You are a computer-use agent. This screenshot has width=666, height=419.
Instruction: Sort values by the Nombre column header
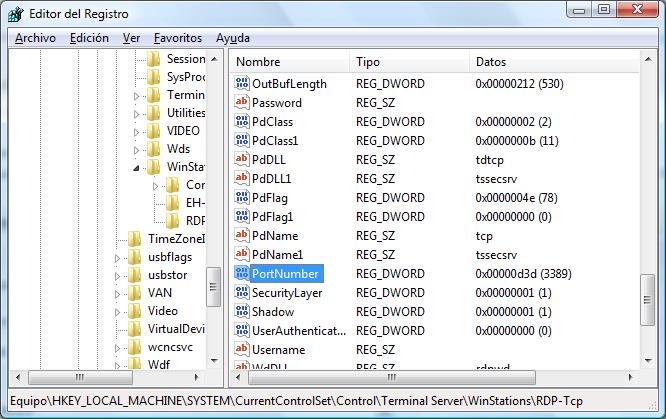coord(290,62)
